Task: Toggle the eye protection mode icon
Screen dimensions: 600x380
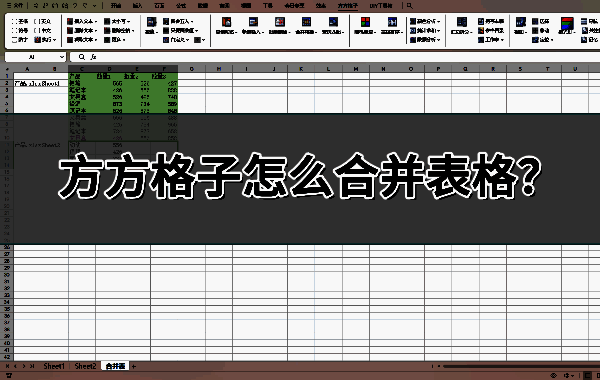Action: (553, 376)
